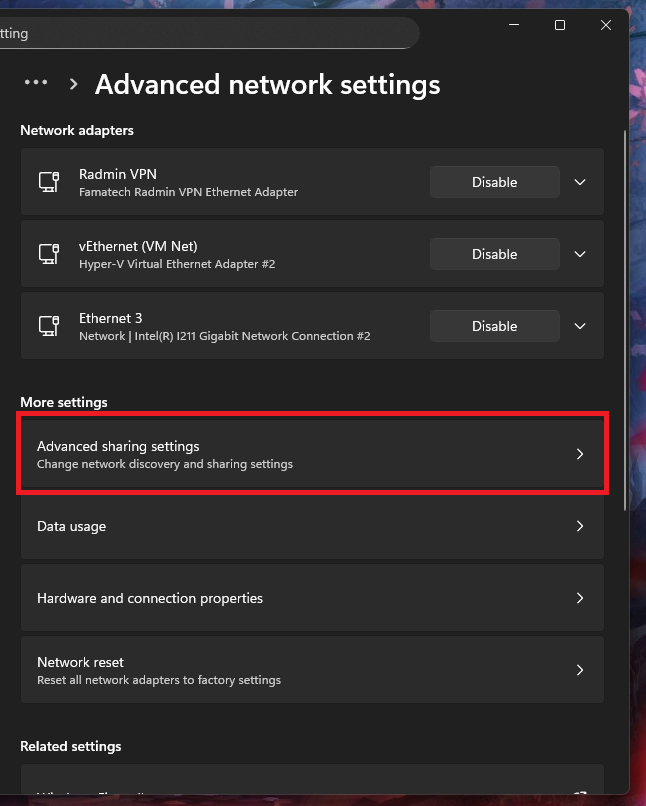646x806 pixels.
Task: Click the vertical scrollbar of the settings page
Action: click(x=624, y=300)
